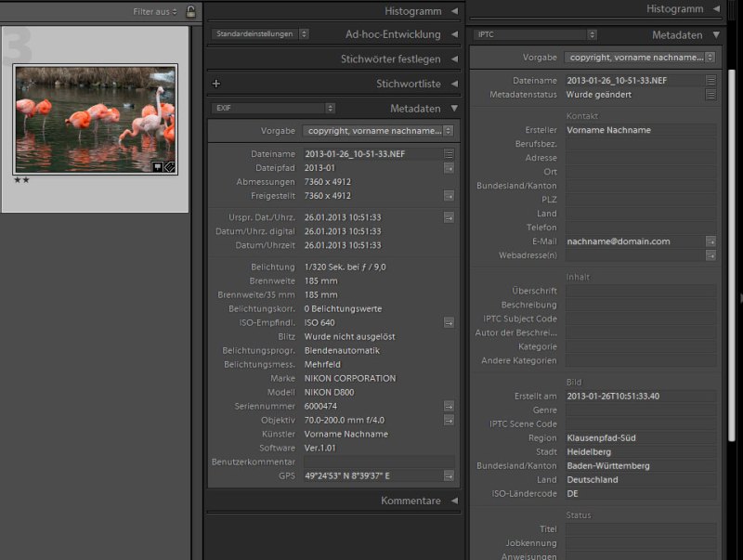Click the arrow icon next to ISO-Empfindl.
Viewport: 743px width, 560px height.
pyautogui.click(x=450, y=323)
